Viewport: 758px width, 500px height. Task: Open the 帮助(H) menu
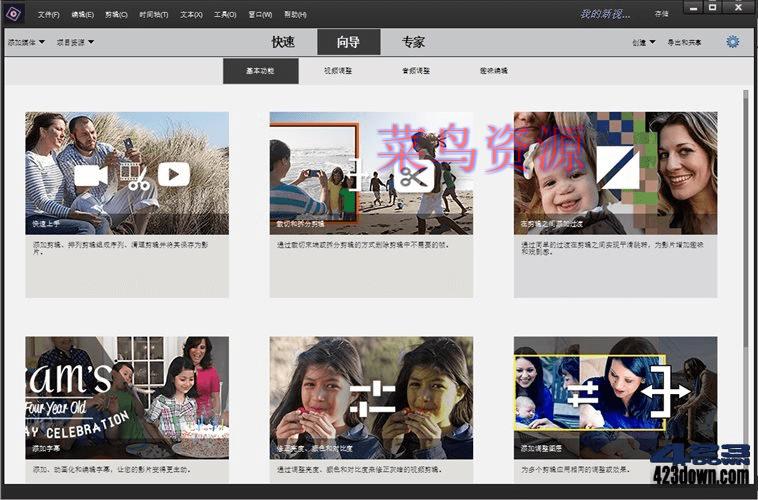pyautogui.click(x=295, y=15)
